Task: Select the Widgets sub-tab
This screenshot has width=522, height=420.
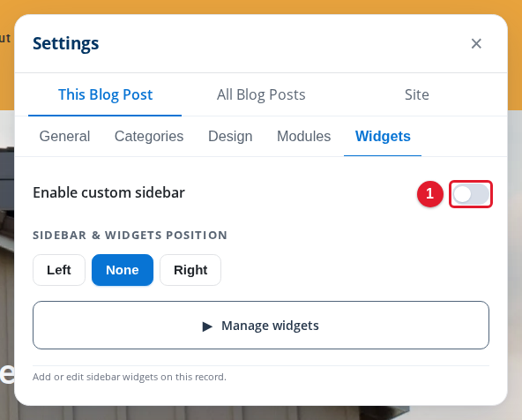Action: [x=383, y=136]
